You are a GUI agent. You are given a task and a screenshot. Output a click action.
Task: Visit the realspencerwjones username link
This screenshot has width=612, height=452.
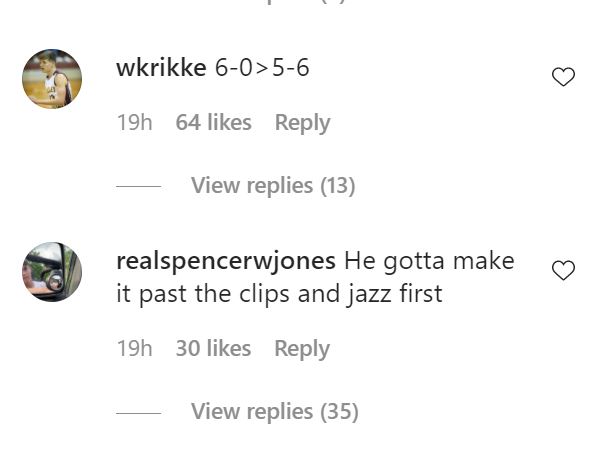tap(226, 261)
